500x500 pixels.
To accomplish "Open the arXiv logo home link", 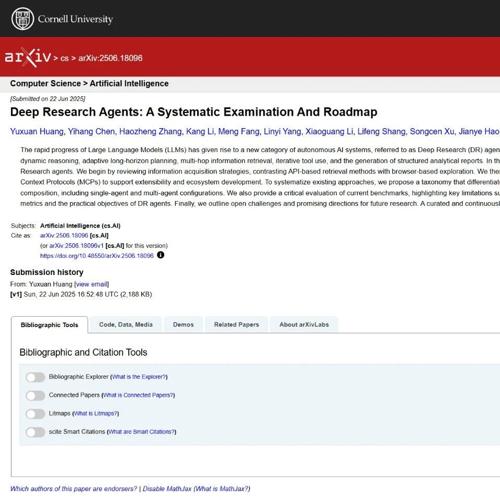I will (28, 57).
